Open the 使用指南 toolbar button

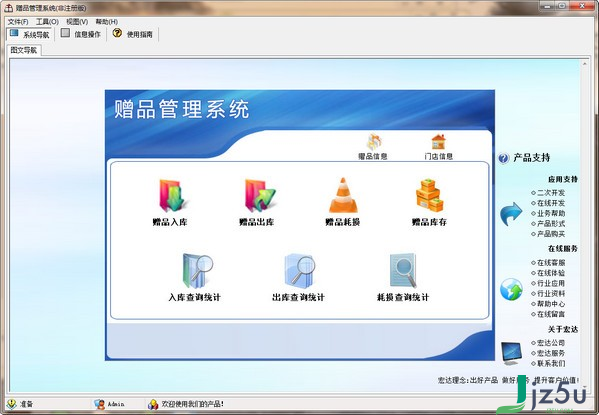point(133,34)
